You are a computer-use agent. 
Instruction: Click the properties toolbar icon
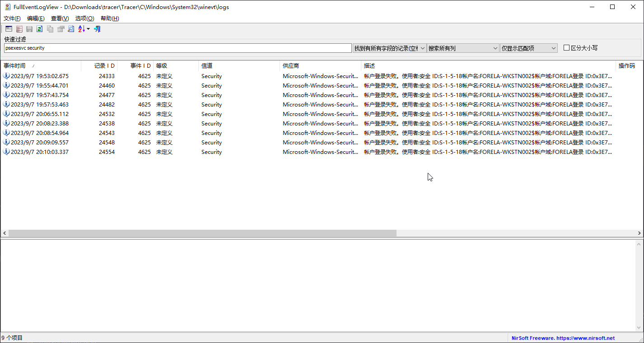point(61,29)
